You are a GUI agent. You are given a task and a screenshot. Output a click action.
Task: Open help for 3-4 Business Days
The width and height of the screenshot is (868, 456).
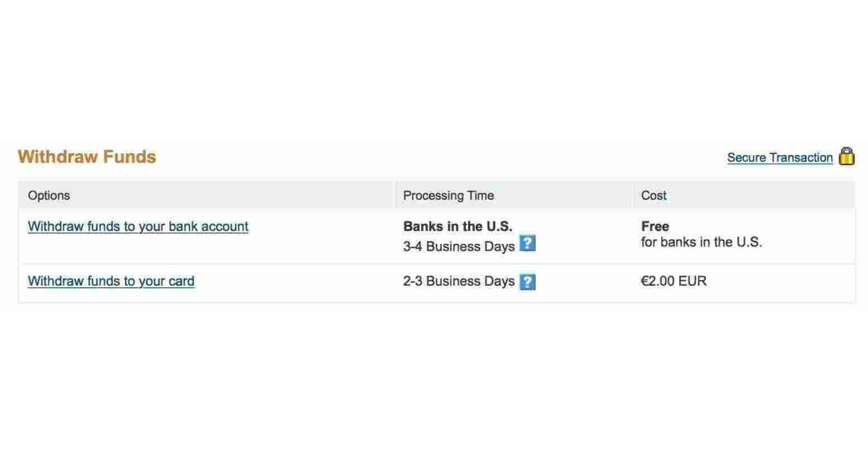click(x=528, y=244)
